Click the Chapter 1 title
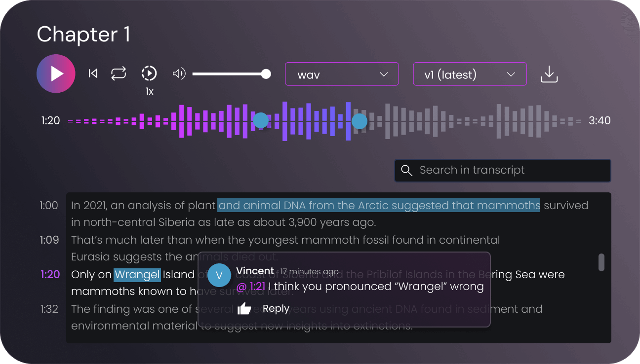The image size is (640, 364). click(x=83, y=35)
